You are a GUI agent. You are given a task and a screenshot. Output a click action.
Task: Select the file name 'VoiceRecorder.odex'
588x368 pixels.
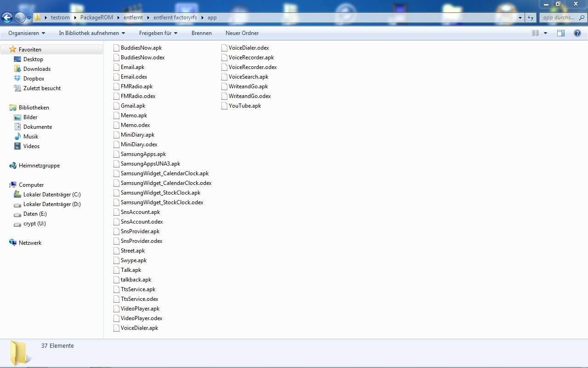(253, 67)
